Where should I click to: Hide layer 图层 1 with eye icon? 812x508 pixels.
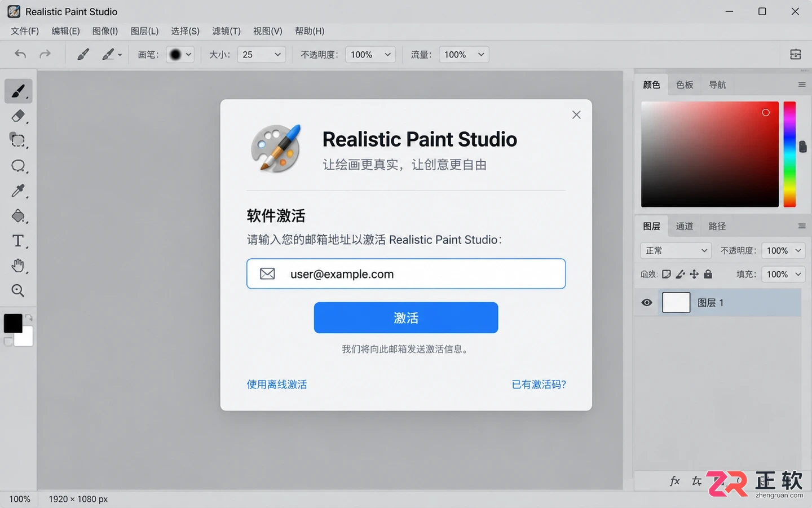[x=647, y=303]
